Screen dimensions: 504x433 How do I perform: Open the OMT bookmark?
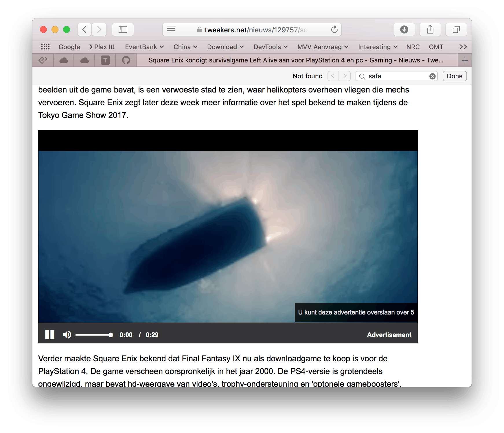436,47
